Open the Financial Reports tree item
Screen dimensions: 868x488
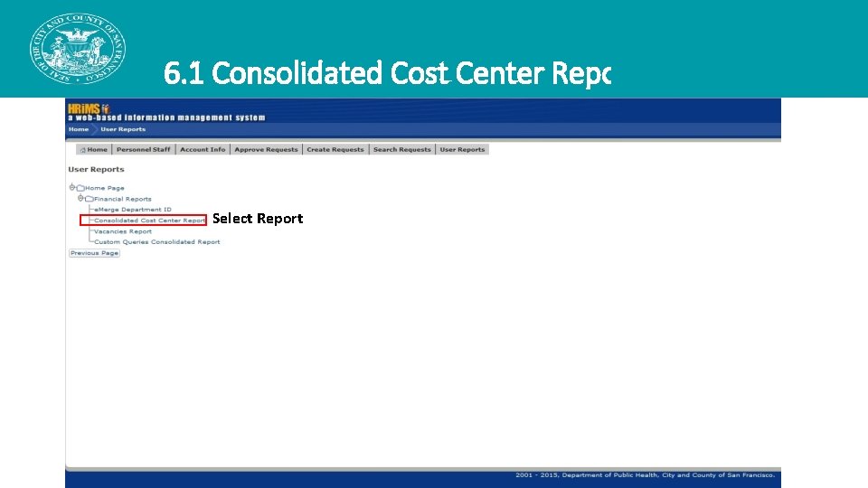click(122, 199)
